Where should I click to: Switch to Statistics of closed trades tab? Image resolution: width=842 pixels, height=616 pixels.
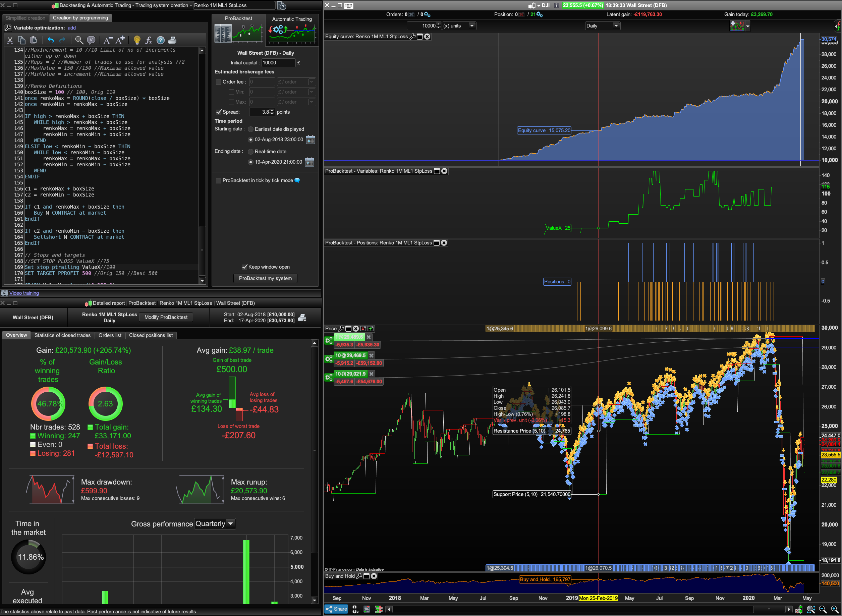click(x=62, y=335)
